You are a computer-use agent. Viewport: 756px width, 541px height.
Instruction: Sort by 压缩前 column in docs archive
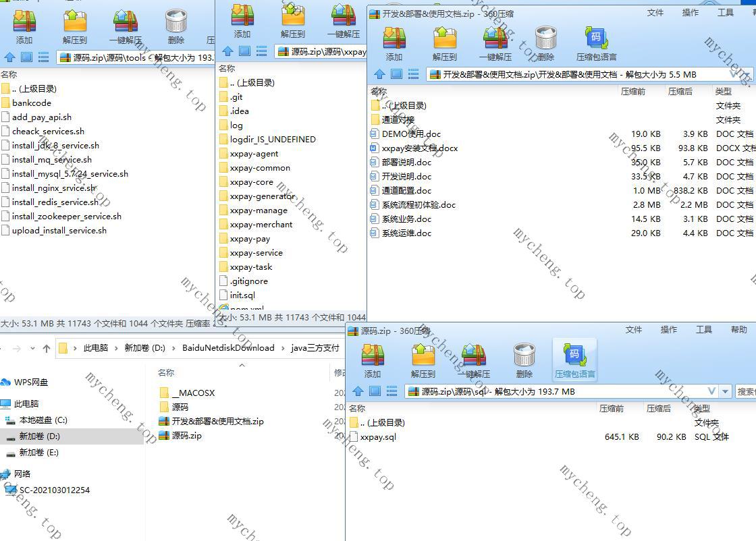pyautogui.click(x=633, y=92)
